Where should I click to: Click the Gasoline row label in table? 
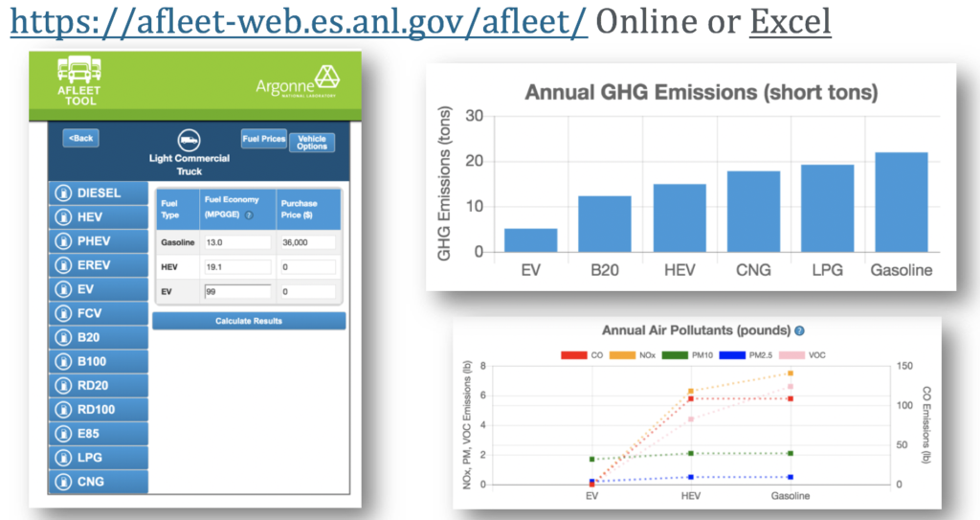[x=177, y=242]
